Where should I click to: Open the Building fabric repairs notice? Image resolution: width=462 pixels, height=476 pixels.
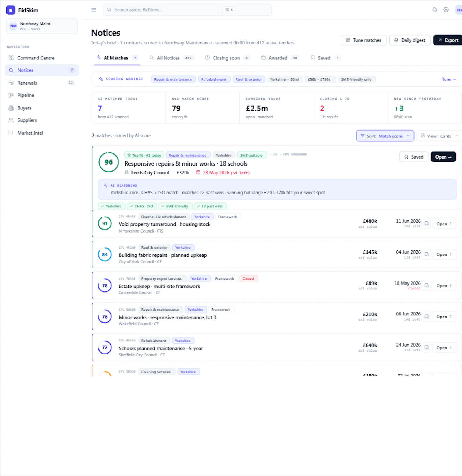(444, 254)
